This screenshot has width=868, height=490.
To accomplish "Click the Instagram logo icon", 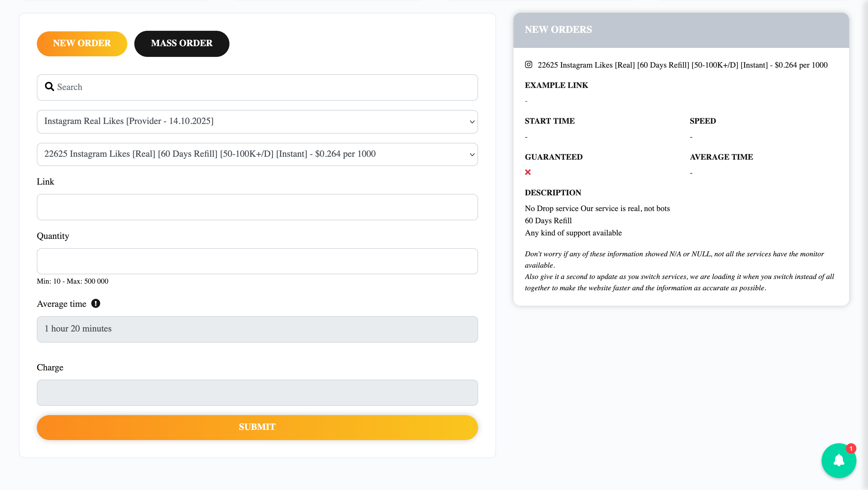I will click(x=528, y=64).
